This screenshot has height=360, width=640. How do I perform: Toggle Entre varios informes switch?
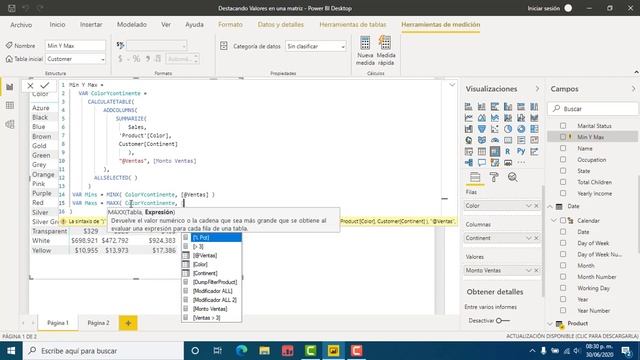coord(502,320)
